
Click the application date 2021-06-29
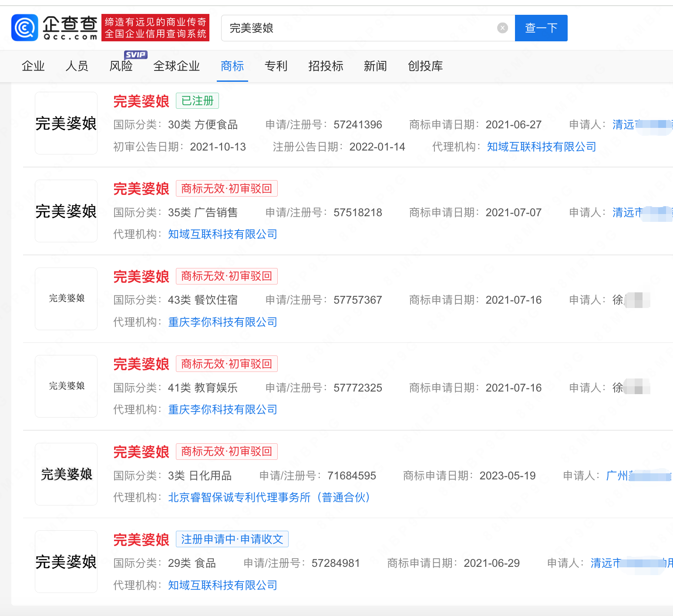click(x=492, y=563)
